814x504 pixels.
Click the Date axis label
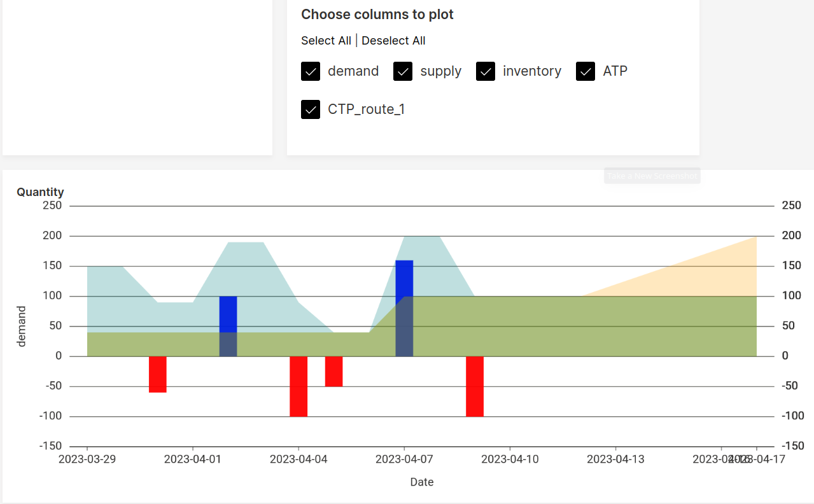(x=421, y=482)
